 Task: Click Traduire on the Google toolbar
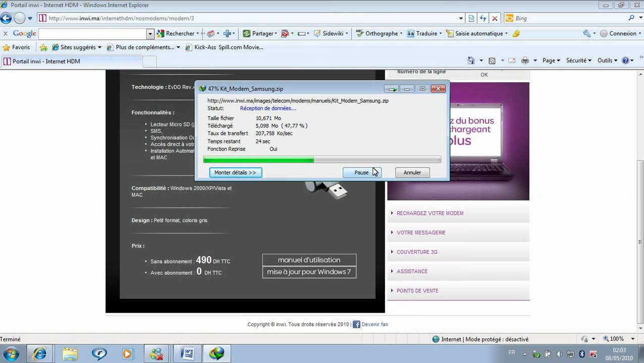(x=424, y=33)
